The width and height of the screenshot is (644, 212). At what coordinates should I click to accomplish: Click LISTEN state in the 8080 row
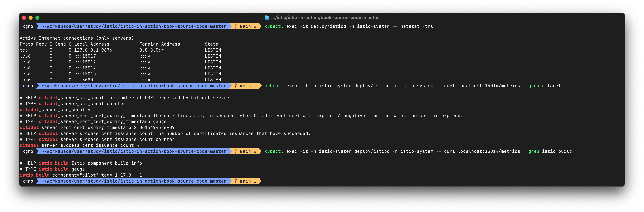(213, 80)
